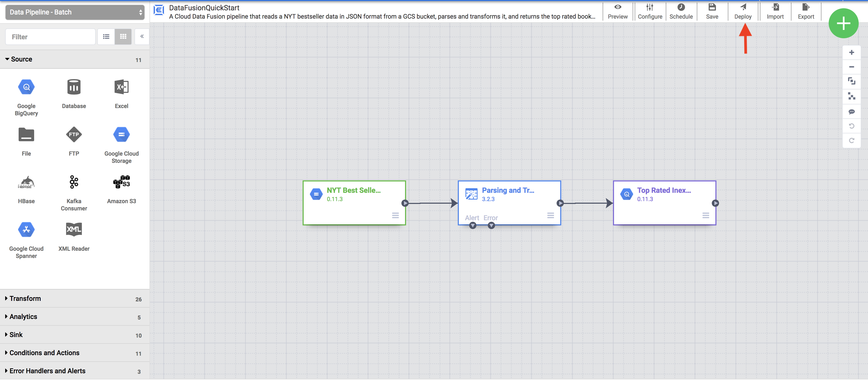Image resolution: width=868 pixels, height=381 pixels.
Task: Expand the Transform plugins section
Action: point(24,299)
